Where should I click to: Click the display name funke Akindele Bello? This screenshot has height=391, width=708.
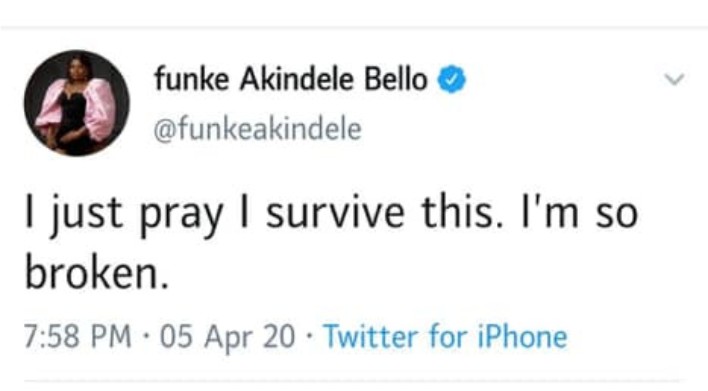[x=291, y=79]
